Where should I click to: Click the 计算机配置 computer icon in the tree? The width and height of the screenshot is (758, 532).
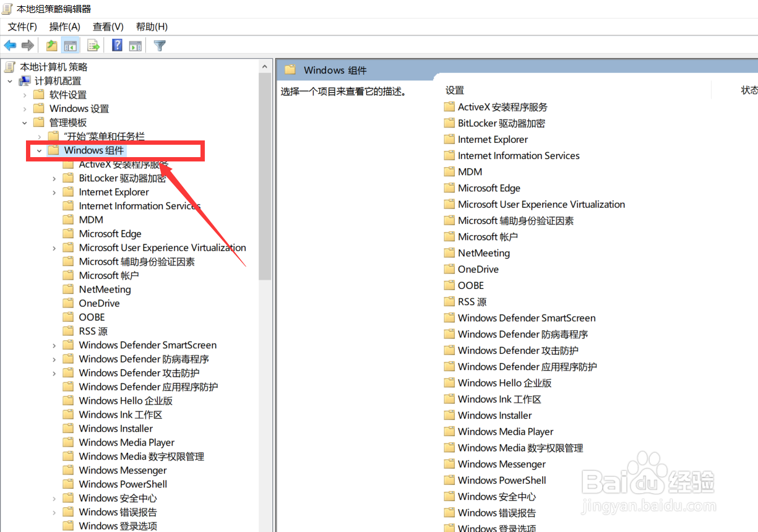point(25,81)
